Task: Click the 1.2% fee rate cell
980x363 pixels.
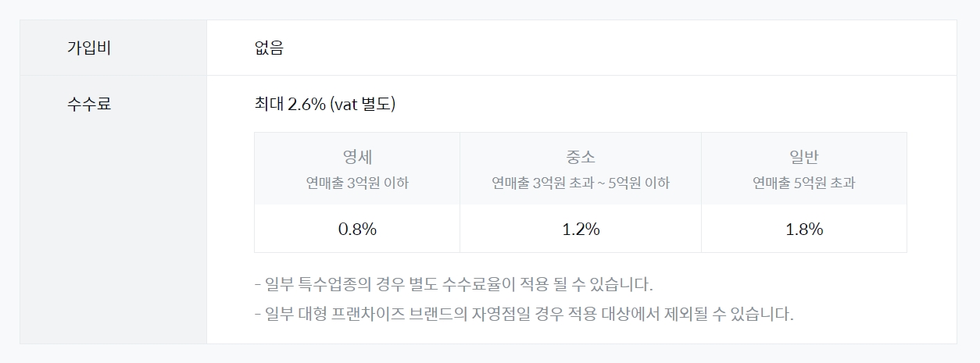Action: 580,230
